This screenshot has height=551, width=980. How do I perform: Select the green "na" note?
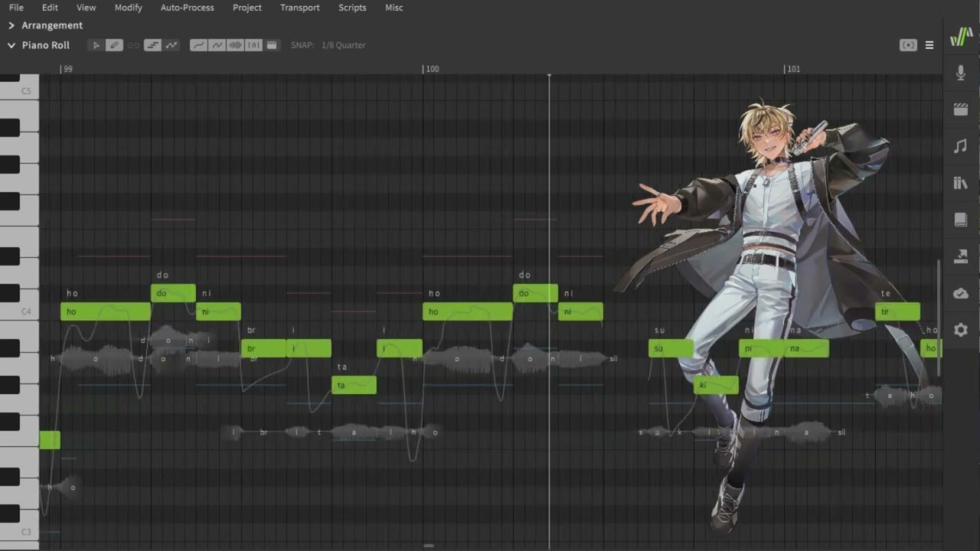[806, 348]
